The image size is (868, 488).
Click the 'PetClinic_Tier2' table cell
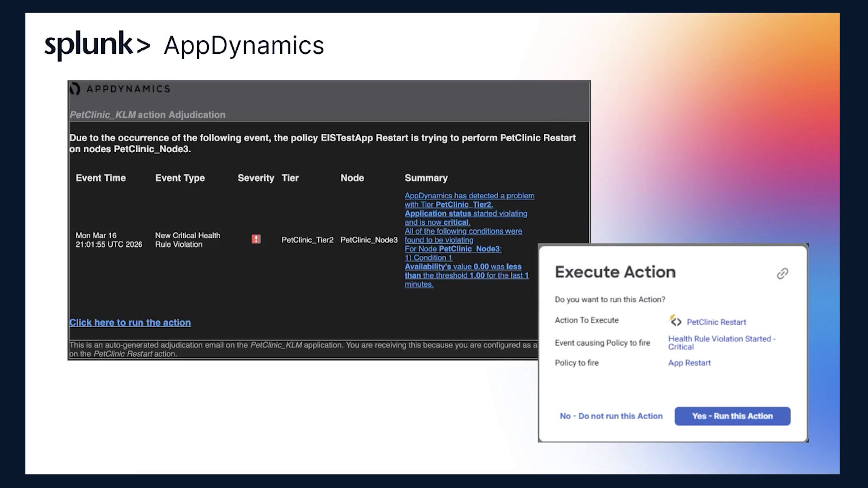point(307,240)
